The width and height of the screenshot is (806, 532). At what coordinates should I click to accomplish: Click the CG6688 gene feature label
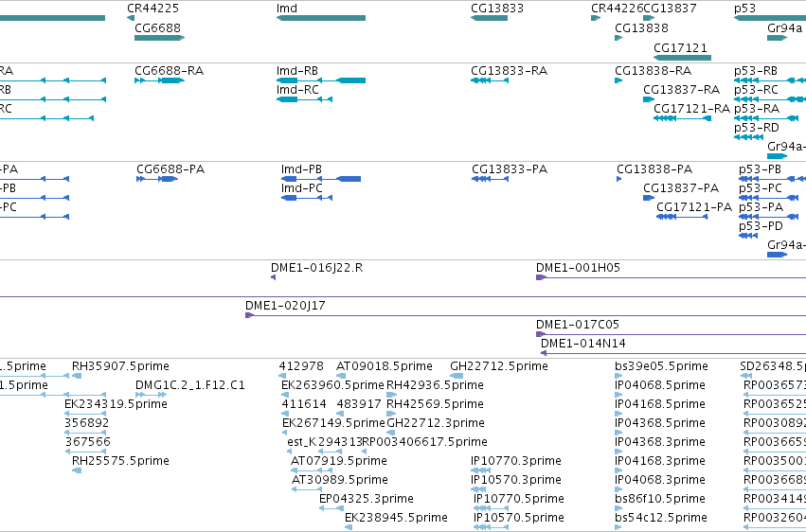[158, 27]
